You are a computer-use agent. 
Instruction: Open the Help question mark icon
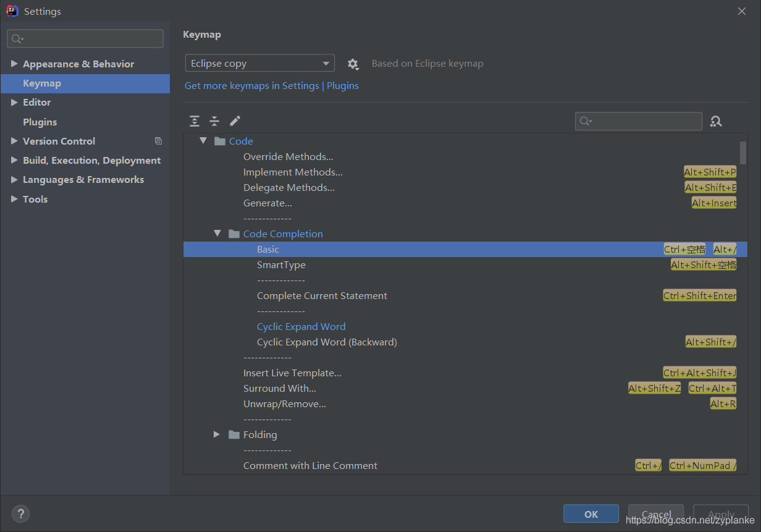pyautogui.click(x=20, y=513)
